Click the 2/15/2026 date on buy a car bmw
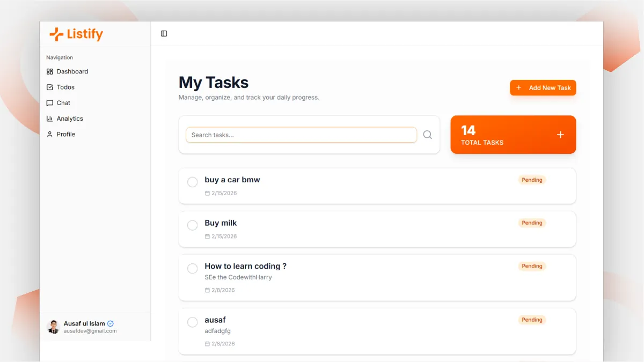This screenshot has height=362, width=644. point(224,193)
